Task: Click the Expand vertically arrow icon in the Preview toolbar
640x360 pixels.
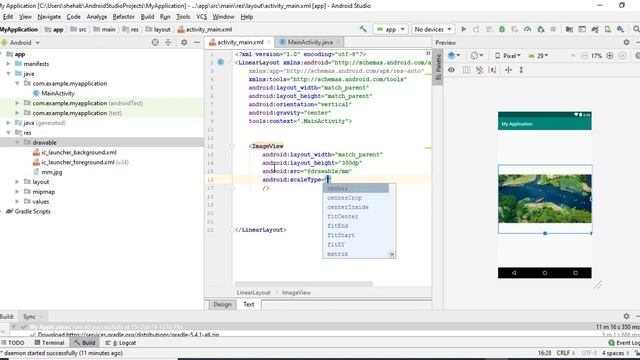Action: pos(521,70)
